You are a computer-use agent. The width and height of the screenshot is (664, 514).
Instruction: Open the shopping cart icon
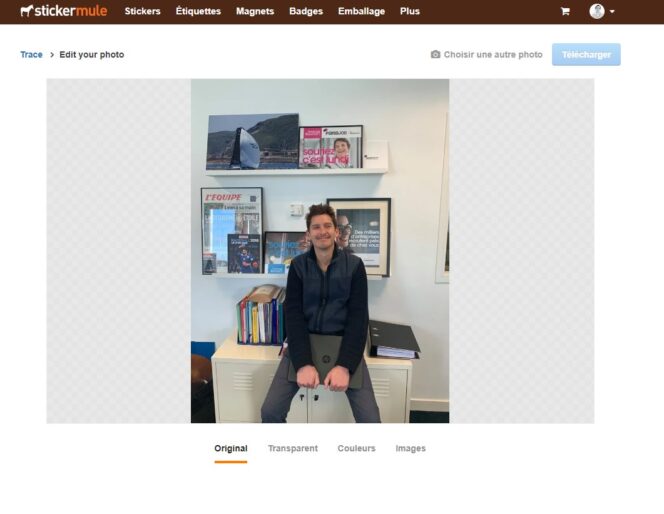pos(565,11)
